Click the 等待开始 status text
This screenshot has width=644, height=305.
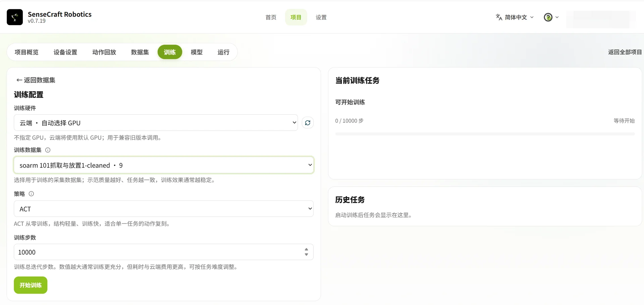[x=624, y=121]
